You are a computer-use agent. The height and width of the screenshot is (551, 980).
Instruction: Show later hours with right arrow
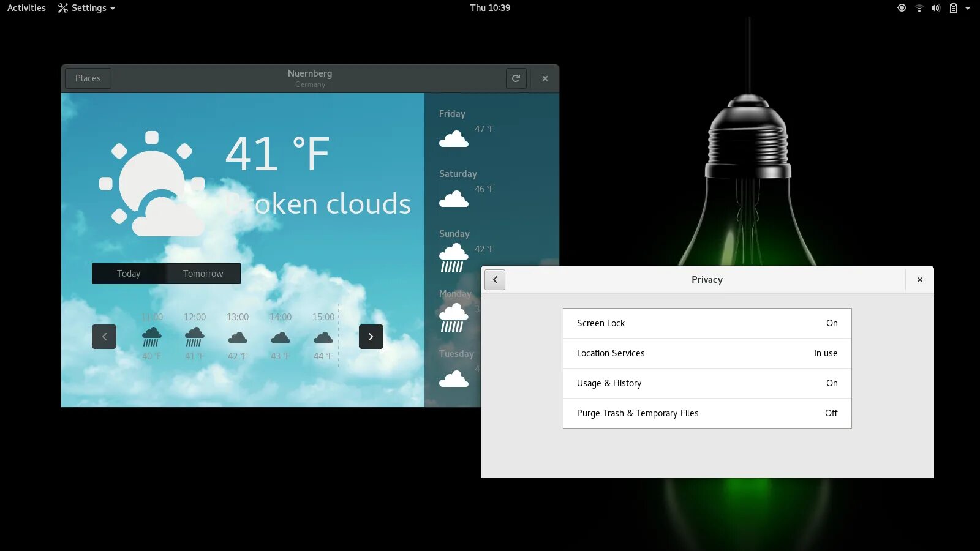(371, 337)
